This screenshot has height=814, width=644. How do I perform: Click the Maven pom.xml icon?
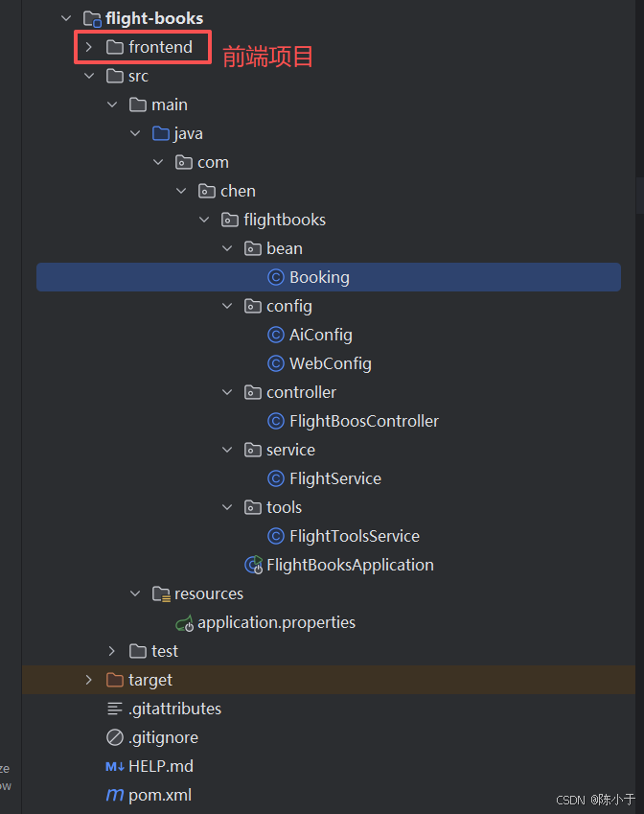point(115,795)
